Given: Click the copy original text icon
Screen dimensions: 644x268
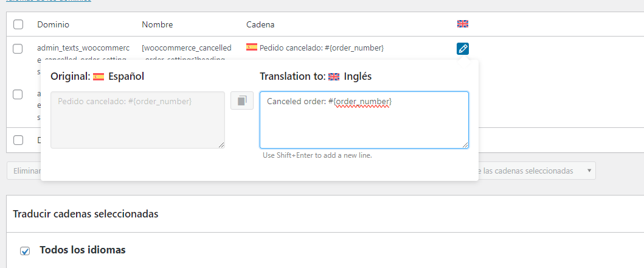Looking at the screenshot, I should pos(242,100).
